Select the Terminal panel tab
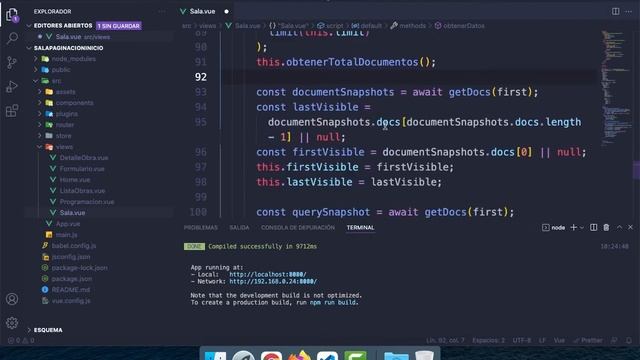Screen dimensions: 640x360 pos(360,228)
